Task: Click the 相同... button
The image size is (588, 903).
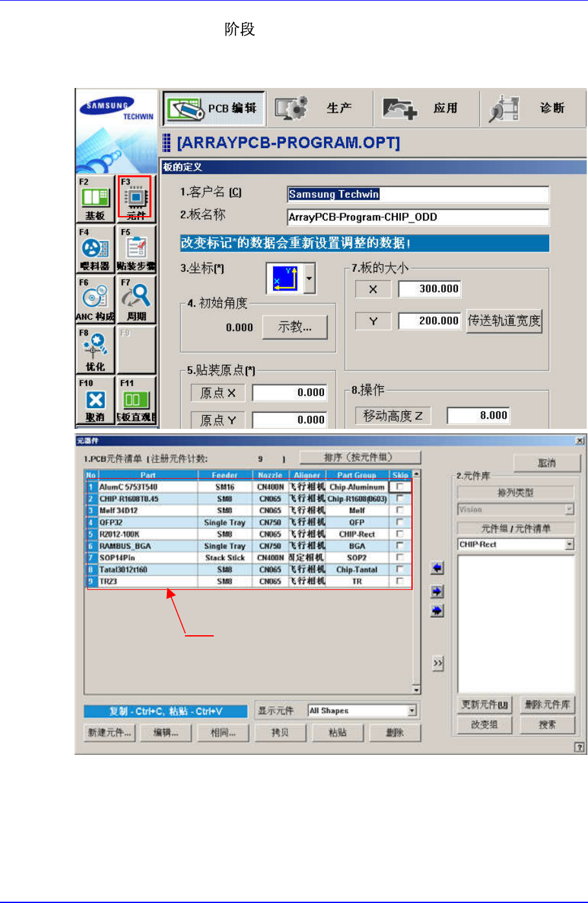Action: (223, 733)
